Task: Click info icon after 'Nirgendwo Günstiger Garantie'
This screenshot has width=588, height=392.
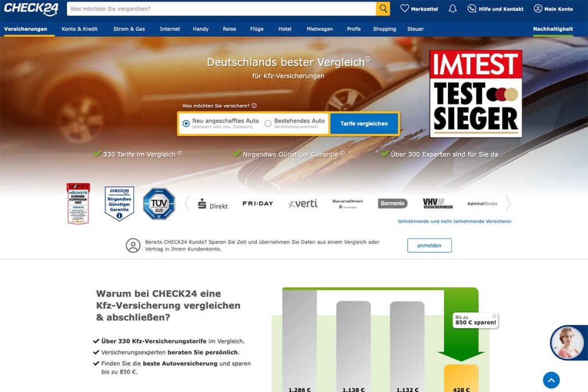Action: point(343,153)
